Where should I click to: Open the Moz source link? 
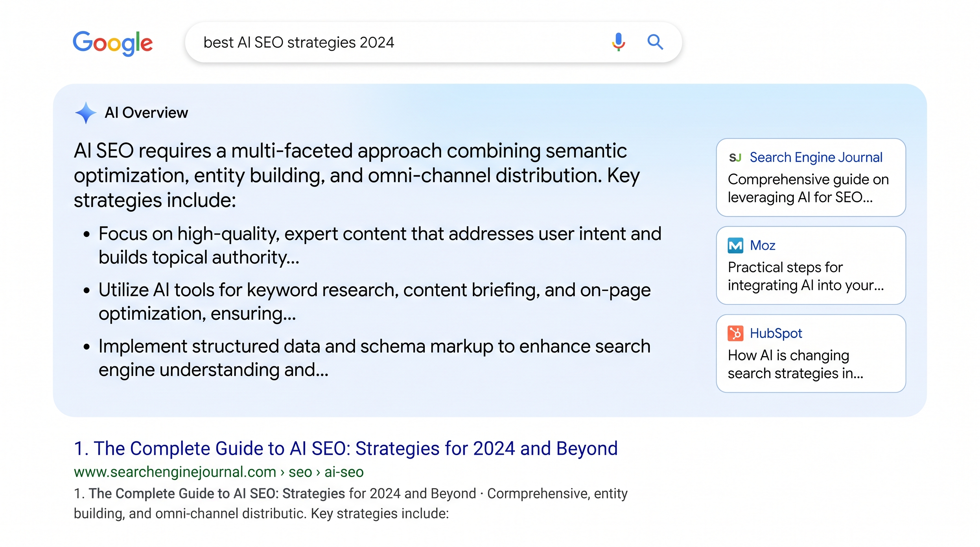pos(762,245)
